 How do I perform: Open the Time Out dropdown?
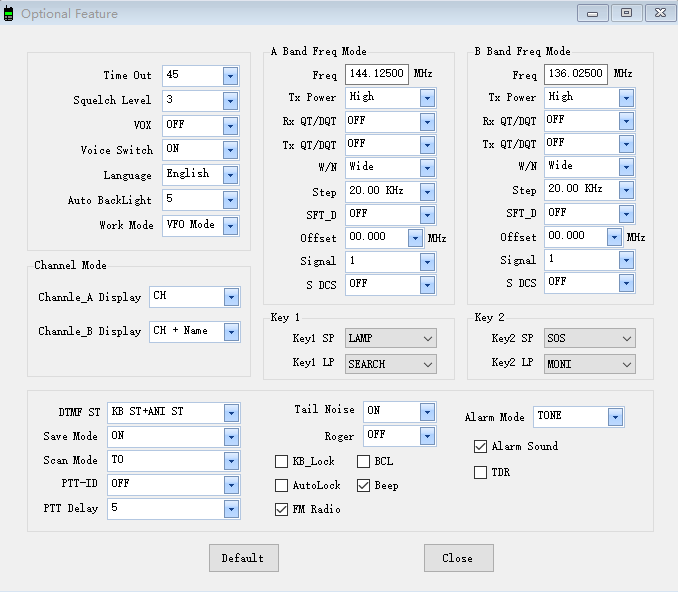tap(230, 76)
